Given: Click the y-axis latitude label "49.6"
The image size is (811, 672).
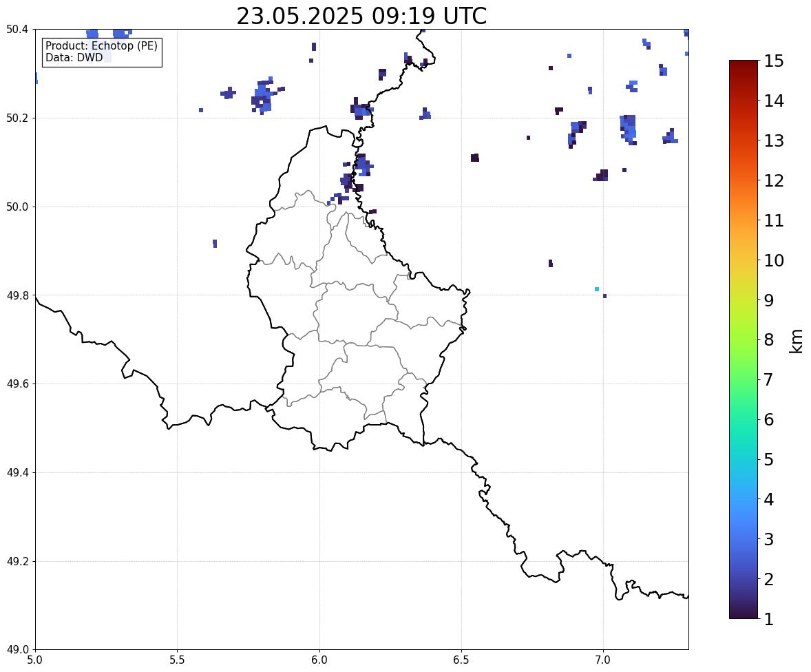Looking at the screenshot, I should click(x=17, y=384).
